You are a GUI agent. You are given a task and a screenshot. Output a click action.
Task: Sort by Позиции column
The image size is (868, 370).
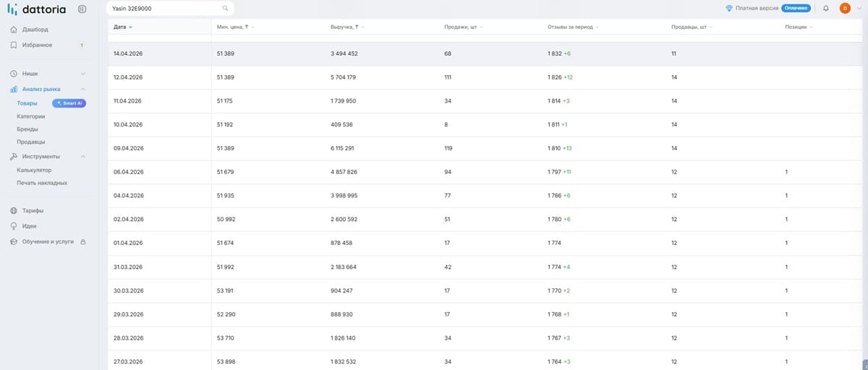(799, 27)
